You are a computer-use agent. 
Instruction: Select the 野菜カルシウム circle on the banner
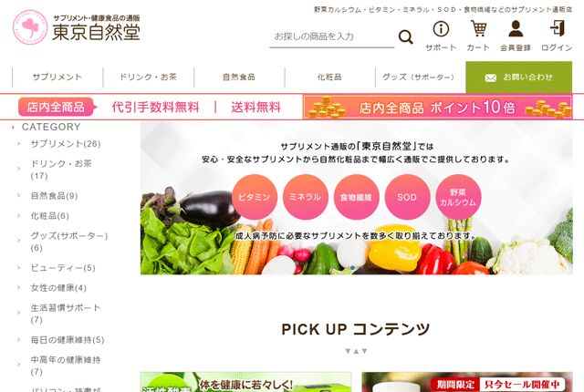click(458, 197)
